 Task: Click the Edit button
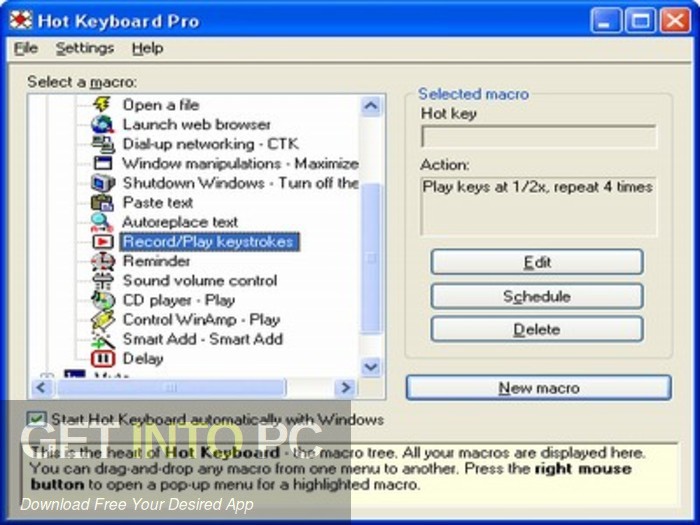tap(537, 262)
